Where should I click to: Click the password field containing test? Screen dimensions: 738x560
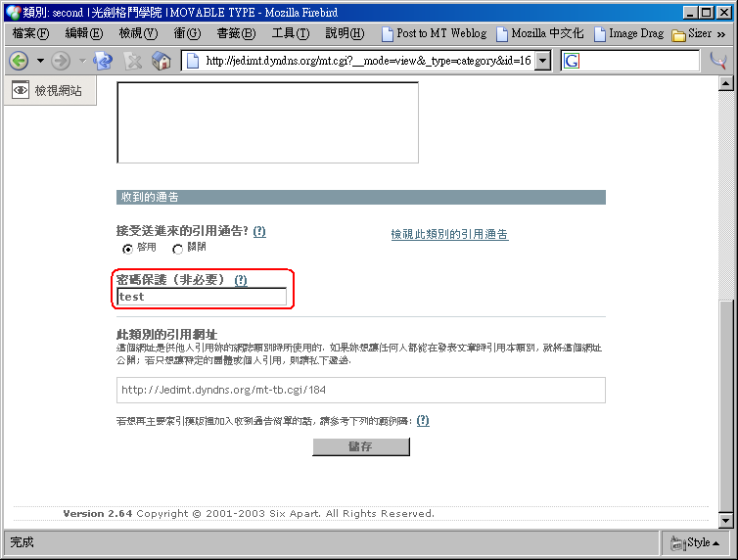202,297
